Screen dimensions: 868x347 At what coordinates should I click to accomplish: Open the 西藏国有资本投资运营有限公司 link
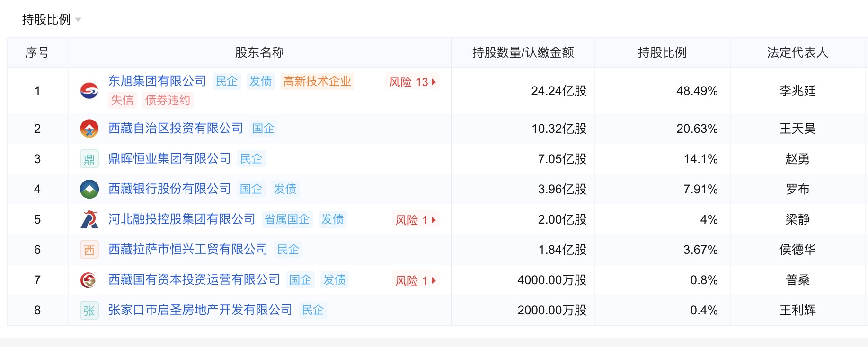pos(194,280)
